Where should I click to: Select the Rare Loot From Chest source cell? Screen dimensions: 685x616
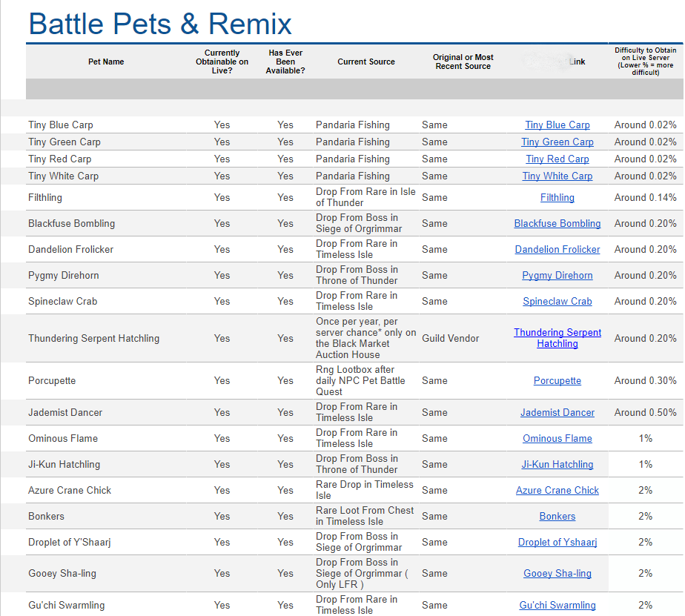coord(365,517)
